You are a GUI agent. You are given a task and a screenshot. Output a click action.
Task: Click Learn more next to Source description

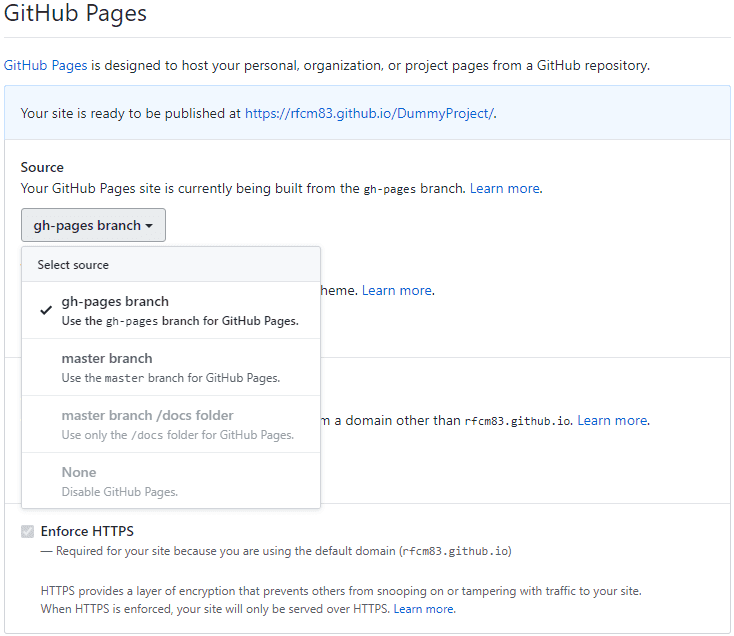point(505,188)
